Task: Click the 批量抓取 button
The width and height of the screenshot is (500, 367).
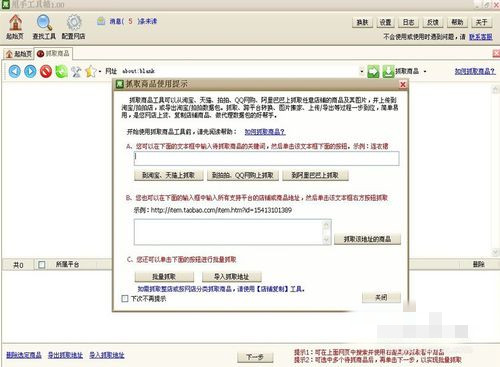Action: click(x=164, y=277)
